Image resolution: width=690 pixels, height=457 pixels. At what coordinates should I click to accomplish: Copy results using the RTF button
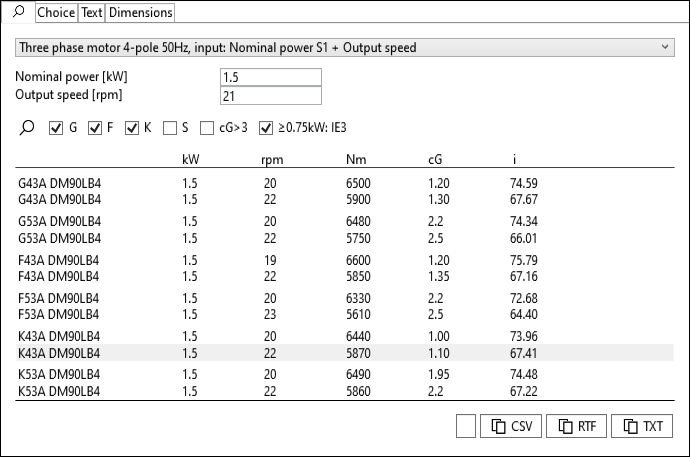[576, 426]
